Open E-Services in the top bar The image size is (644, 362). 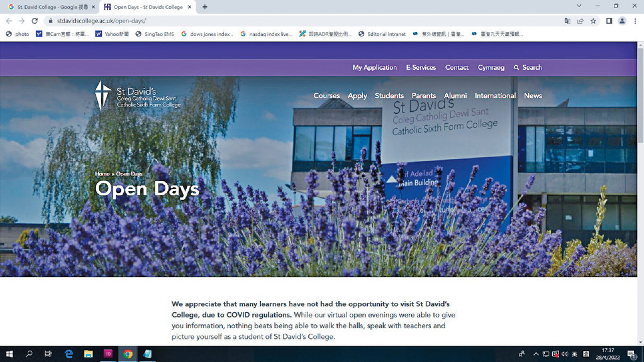(421, 68)
